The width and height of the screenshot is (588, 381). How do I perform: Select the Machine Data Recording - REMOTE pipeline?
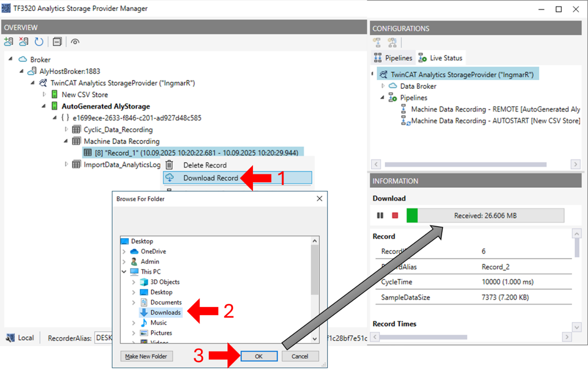click(x=496, y=109)
